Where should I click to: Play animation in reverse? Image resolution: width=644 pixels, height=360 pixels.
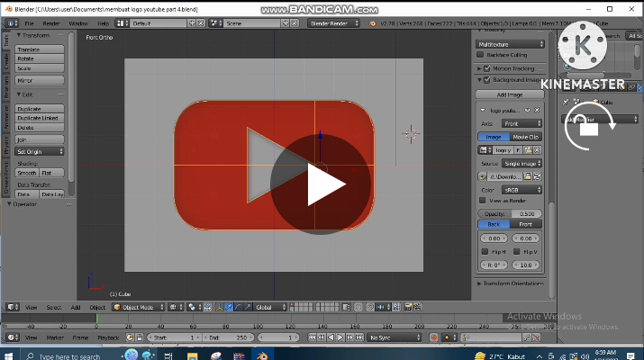331,337
